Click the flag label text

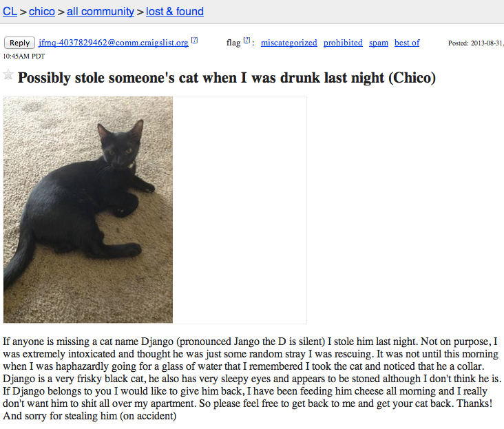(233, 43)
